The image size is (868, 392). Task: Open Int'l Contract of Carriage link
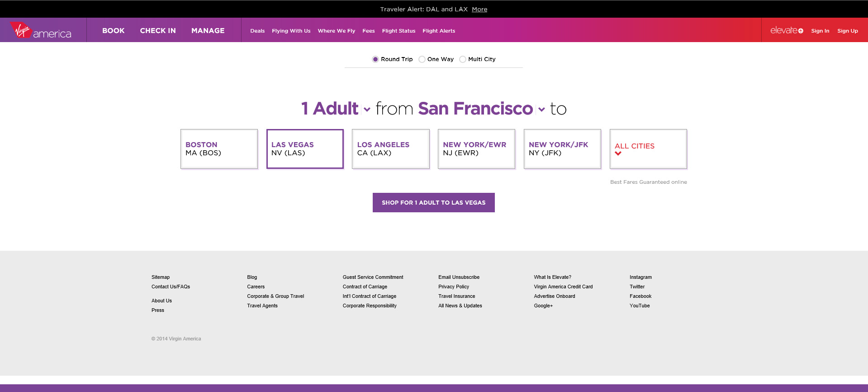point(370,296)
